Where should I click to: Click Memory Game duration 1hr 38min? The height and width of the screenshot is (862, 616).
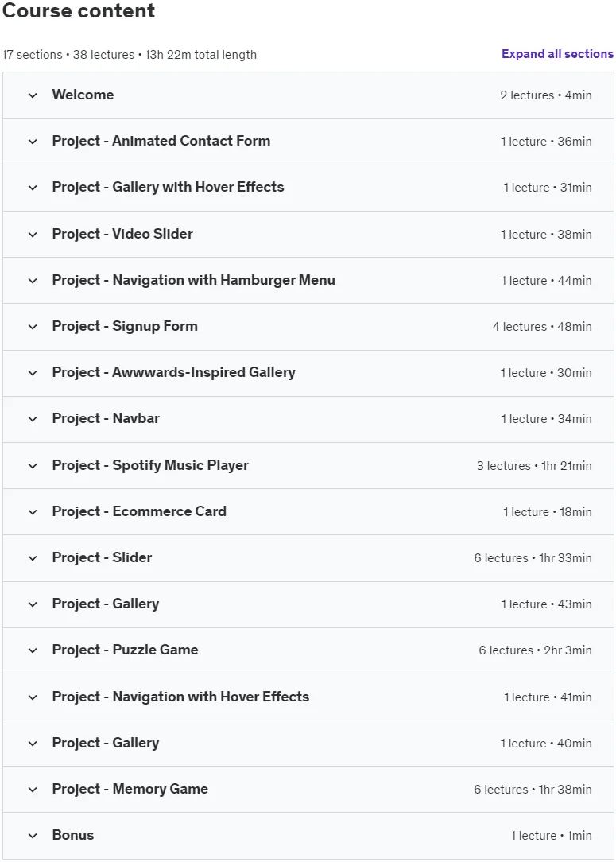pos(565,790)
